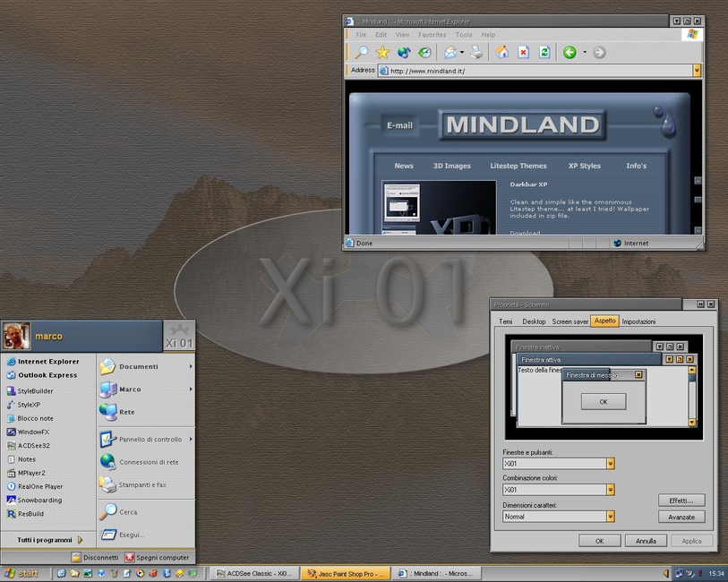
Task: Refresh the page in IE toolbar
Action: click(x=544, y=53)
